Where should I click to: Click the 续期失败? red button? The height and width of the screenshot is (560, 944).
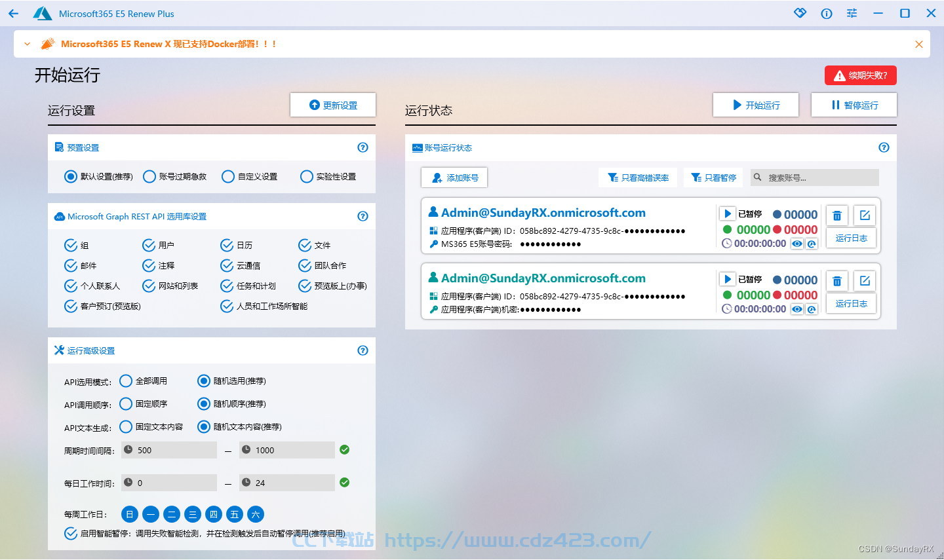click(x=860, y=75)
